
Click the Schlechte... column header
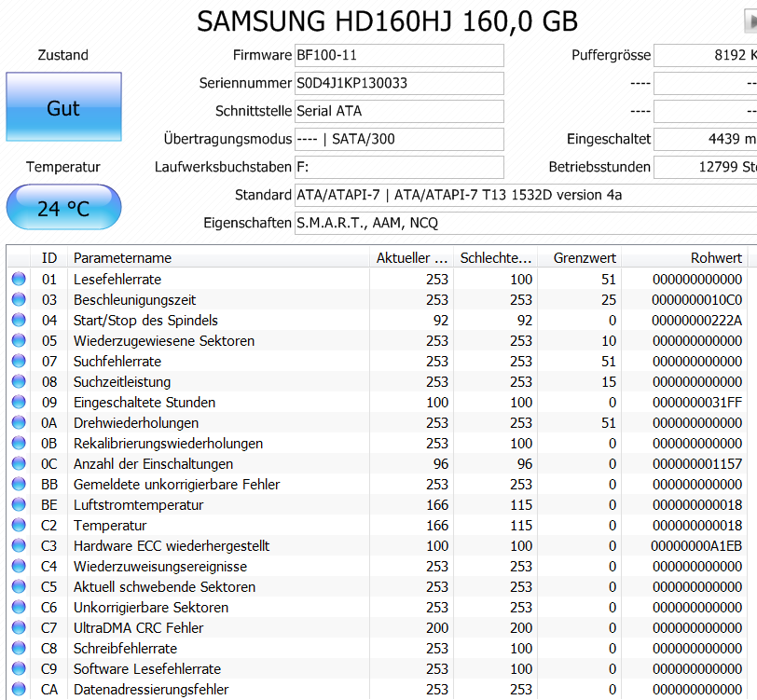[496, 258]
